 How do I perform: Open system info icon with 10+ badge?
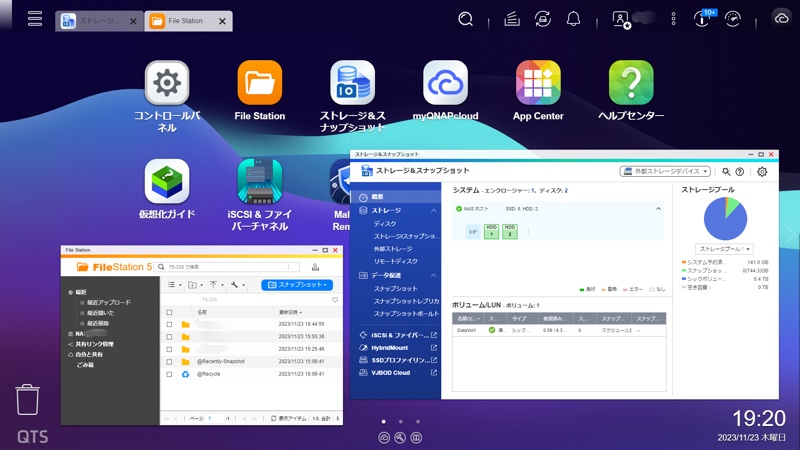pos(703,19)
